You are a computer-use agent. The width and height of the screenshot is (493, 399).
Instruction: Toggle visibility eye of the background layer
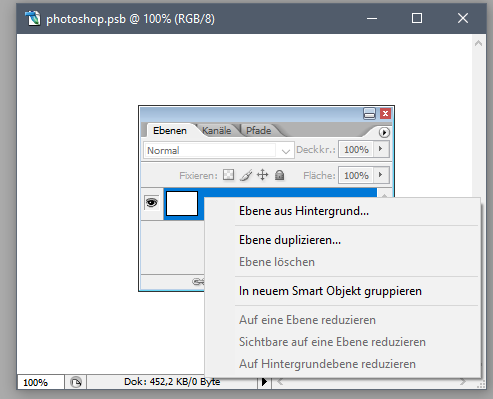click(152, 203)
